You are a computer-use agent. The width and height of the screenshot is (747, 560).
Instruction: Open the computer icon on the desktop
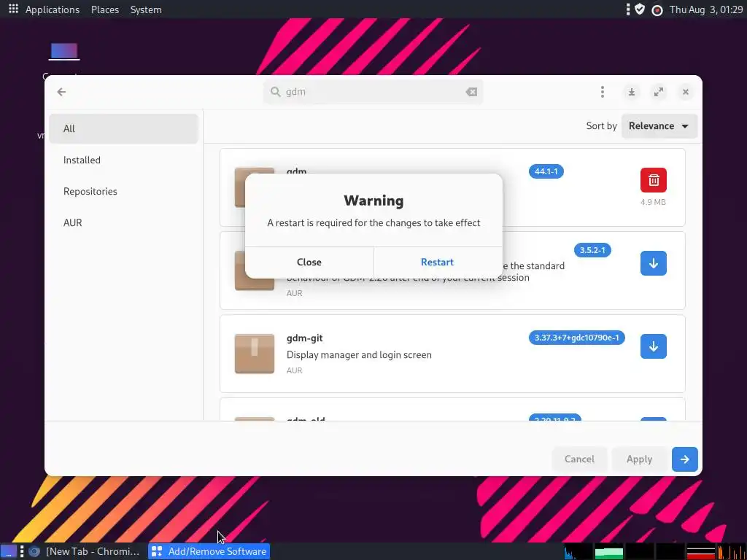(x=64, y=52)
